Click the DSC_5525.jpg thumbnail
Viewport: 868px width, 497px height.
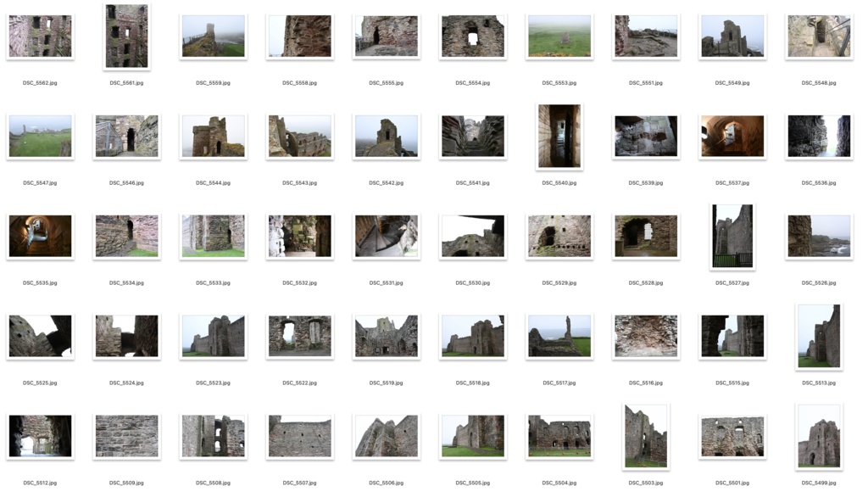[40, 336]
